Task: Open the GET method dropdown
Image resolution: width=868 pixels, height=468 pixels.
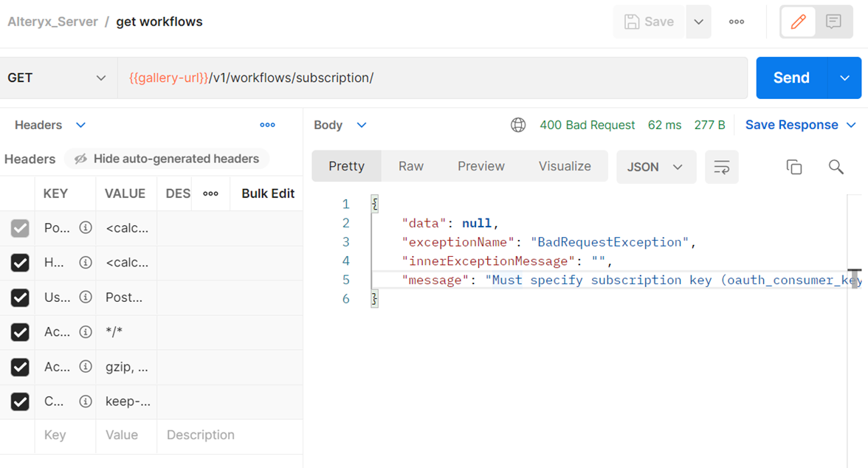Action: point(55,77)
